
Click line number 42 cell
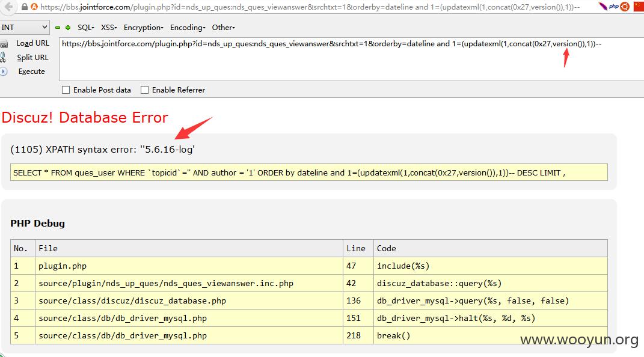click(x=358, y=283)
